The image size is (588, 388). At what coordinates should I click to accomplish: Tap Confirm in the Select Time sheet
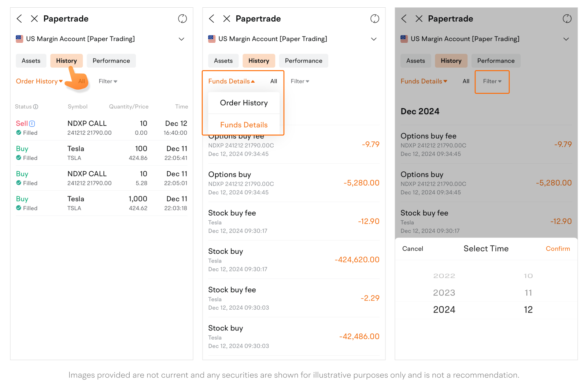coord(558,249)
